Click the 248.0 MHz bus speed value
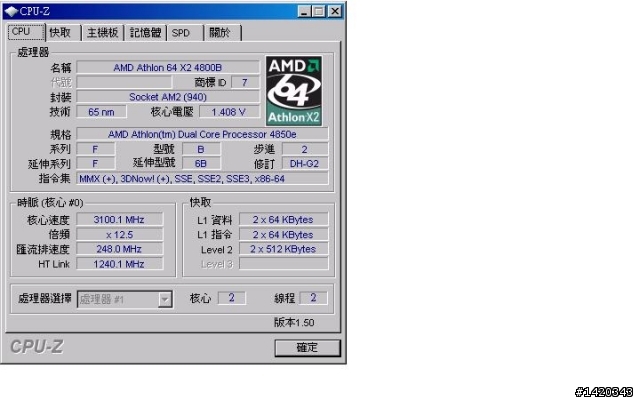This screenshot has width=640, height=400. [x=119, y=249]
